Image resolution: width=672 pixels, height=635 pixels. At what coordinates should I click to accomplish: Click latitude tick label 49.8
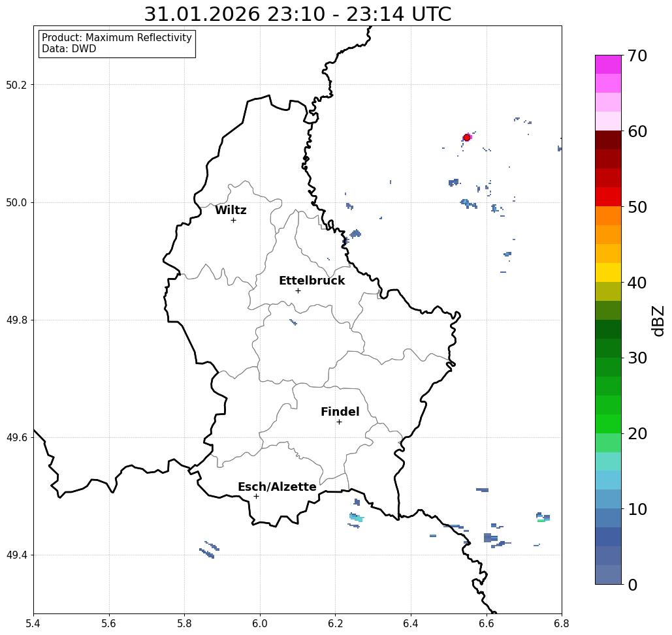pos(16,320)
